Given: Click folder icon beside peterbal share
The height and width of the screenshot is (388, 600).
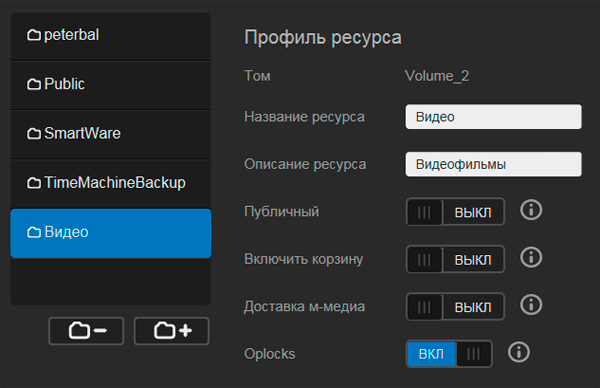Looking at the screenshot, I should [34, 35].
